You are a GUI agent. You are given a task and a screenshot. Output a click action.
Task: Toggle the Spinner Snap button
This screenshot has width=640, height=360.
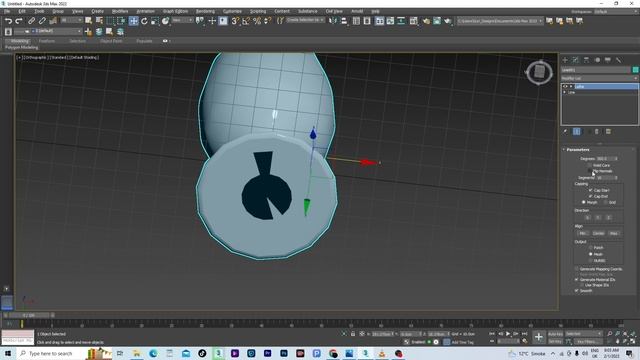pyautogui.click(x=267, y=21)
